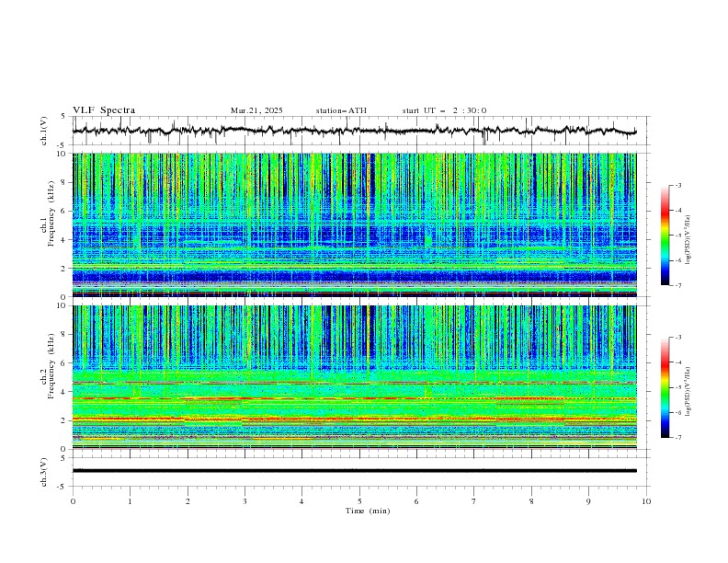Click the "start UT = 2:30:0" text
This screenshot has height=563, width=728.
pos(444,110)
